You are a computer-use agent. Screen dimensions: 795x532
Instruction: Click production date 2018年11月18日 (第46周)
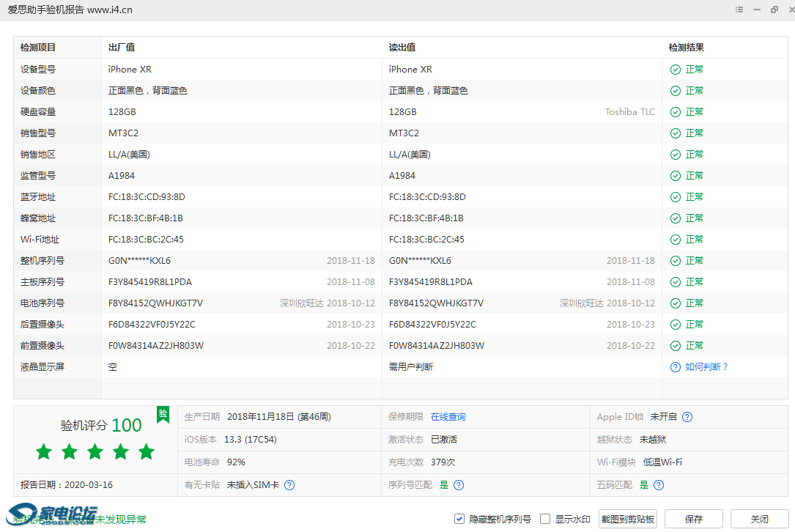click(279, 417)
